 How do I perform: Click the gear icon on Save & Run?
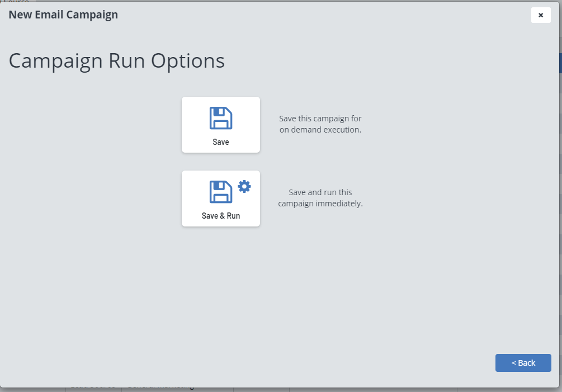tap(244, 186)
